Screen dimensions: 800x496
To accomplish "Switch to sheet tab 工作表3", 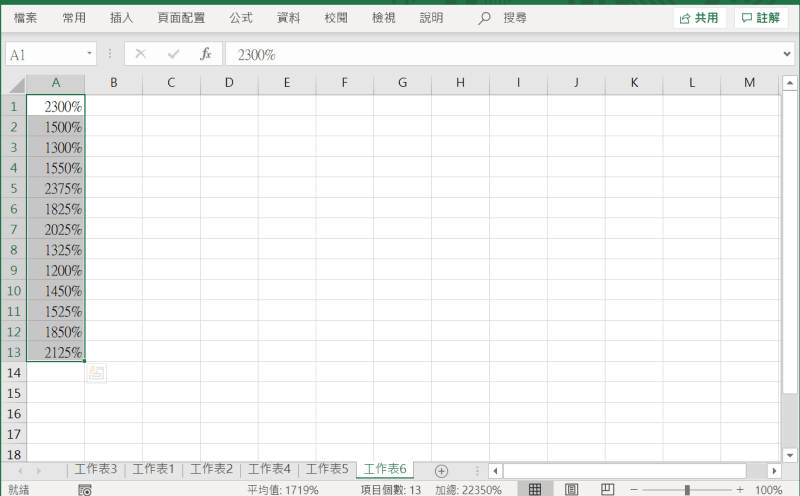I will [96, 469].
